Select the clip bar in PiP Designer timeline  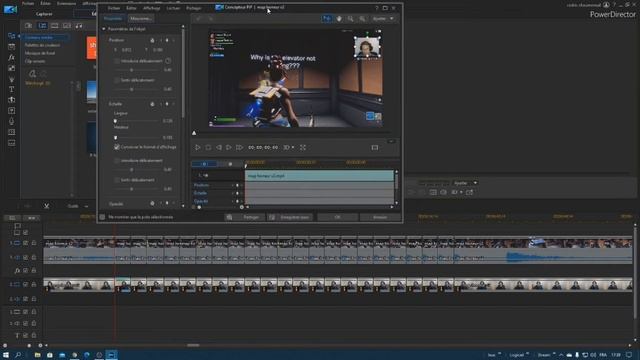point(319,176)
